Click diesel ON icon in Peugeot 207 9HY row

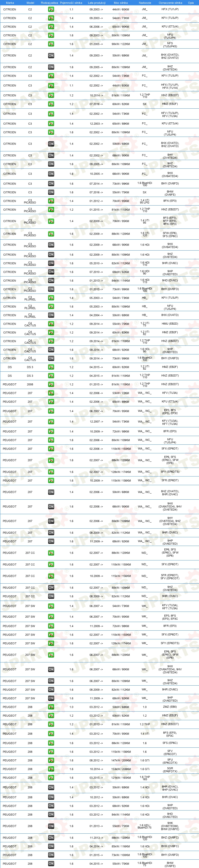point(51,521)
